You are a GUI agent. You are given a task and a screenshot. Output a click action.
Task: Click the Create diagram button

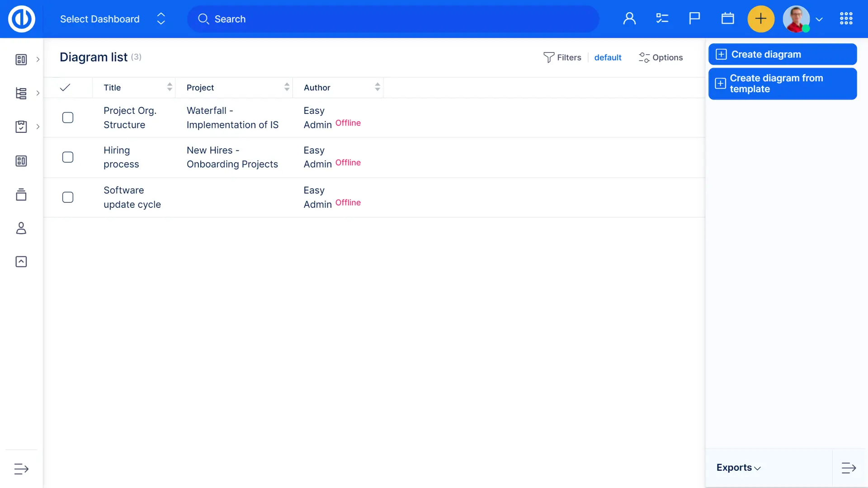tap(782, 54)
